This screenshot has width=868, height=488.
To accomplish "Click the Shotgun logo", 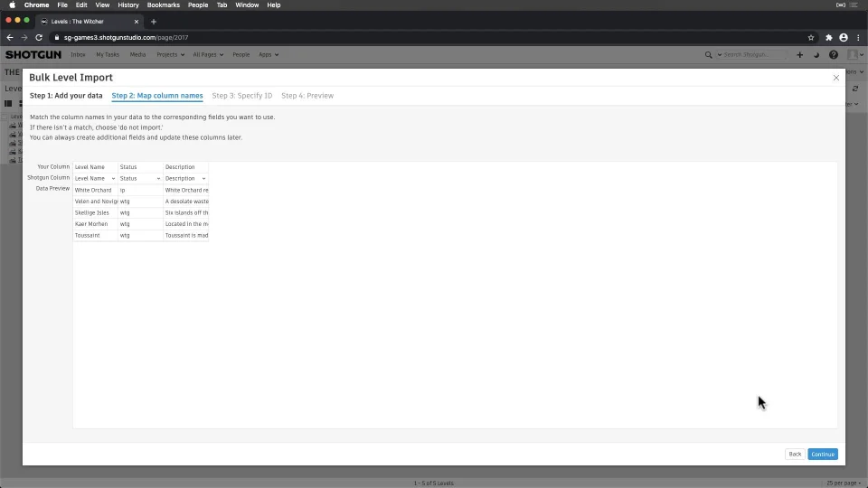I will point(33,55).
